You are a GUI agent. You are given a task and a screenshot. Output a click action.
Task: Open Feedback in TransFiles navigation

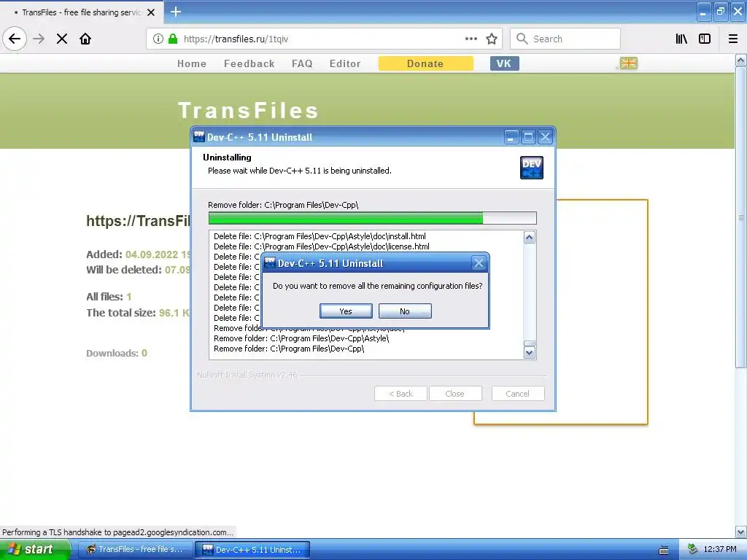tap(249, 64)
